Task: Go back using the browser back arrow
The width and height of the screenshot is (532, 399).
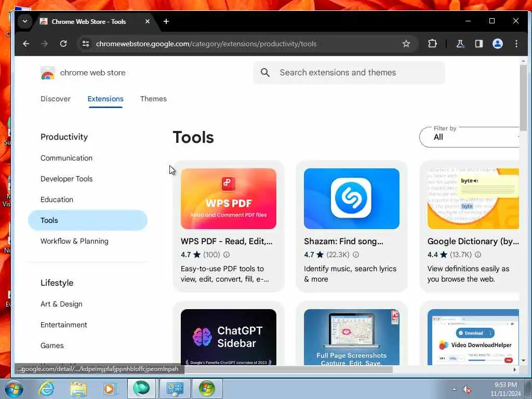Action: pos(26,44)
